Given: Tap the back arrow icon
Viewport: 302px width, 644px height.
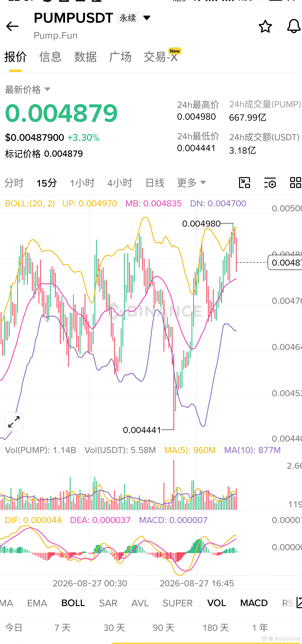Looking at the screenshot, I should [12, 26].
